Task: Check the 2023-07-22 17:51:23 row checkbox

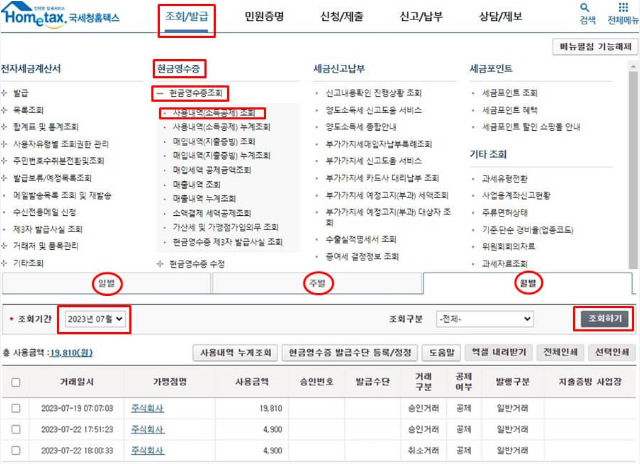Action: [x=15, y=429]
